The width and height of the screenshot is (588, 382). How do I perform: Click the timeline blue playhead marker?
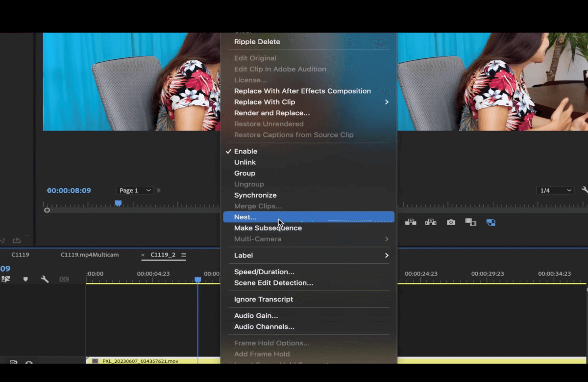(198, 280)
